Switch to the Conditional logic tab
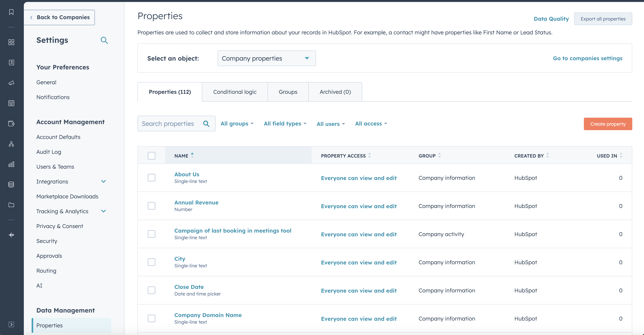Screen dimensions: 644x335 pyautogui.click(x=235, y=92)
